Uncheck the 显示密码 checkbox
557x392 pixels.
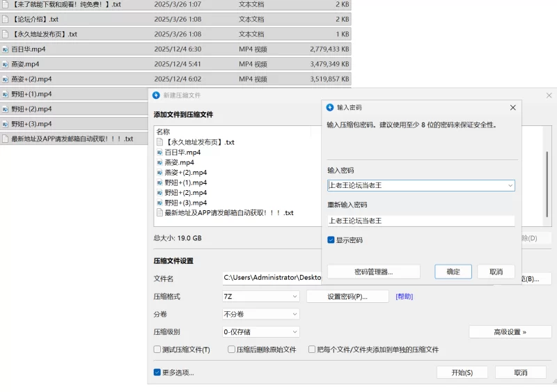331,240
